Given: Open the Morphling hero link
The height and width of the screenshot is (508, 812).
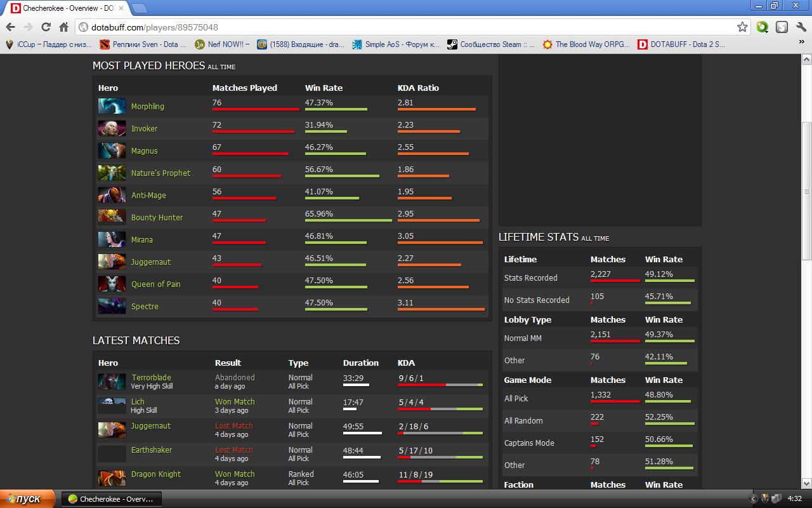Looking at the screenshot, I should click(147, 106).
